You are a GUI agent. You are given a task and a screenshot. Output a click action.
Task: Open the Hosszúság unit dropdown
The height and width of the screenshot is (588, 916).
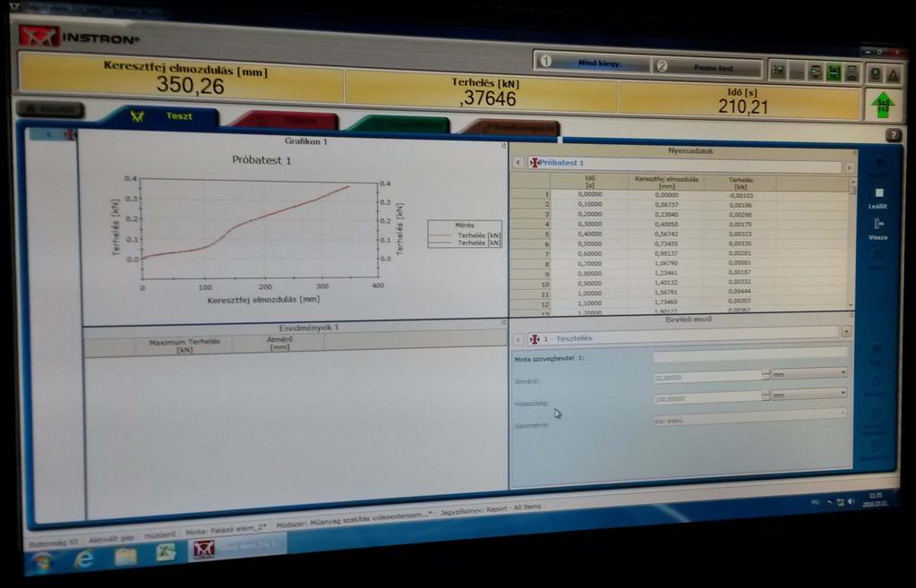[809, 394]
